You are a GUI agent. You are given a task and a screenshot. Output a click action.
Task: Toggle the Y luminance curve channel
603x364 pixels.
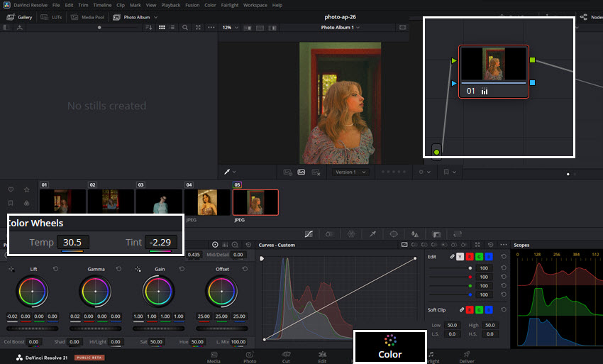pos(460,257)
